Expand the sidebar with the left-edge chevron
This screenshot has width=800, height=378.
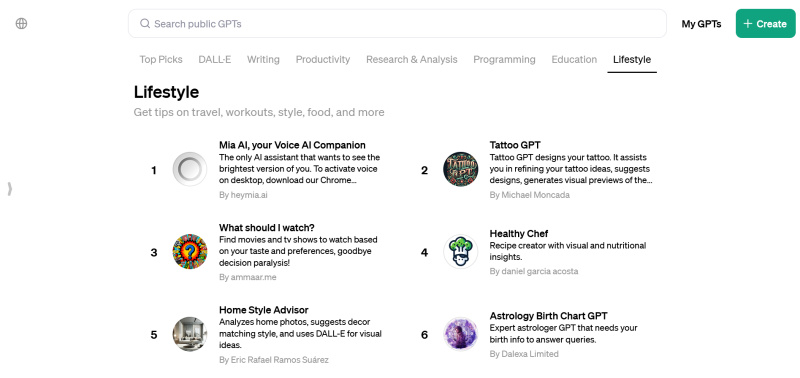[10, 189]
